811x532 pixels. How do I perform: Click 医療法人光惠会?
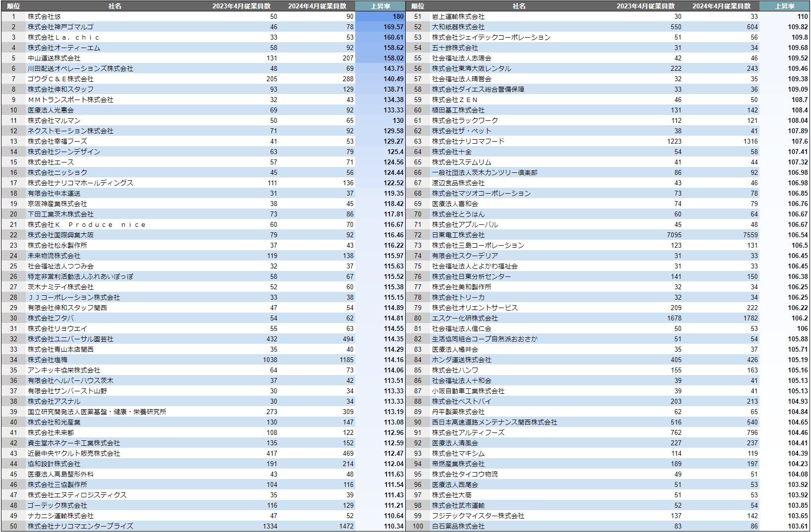pyautogui.click(x=51, y=110)
